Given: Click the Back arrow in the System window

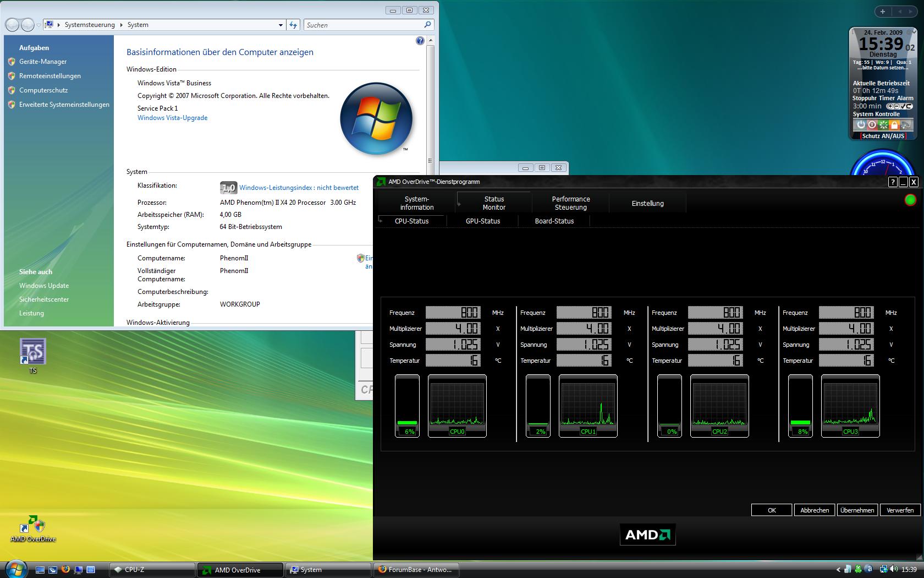Looking at the screenshot, I should (12, 25).
